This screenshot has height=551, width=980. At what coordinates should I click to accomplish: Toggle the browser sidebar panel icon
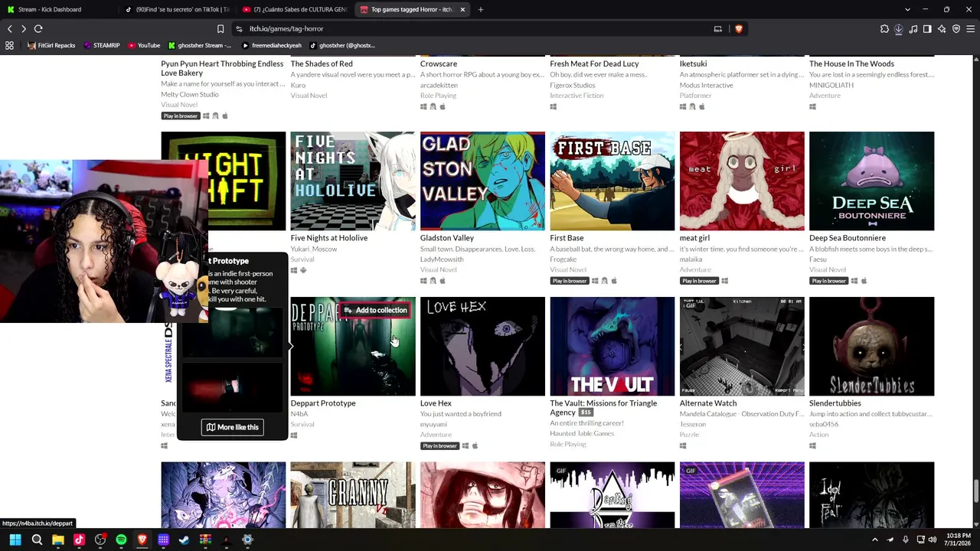point(927,29)
